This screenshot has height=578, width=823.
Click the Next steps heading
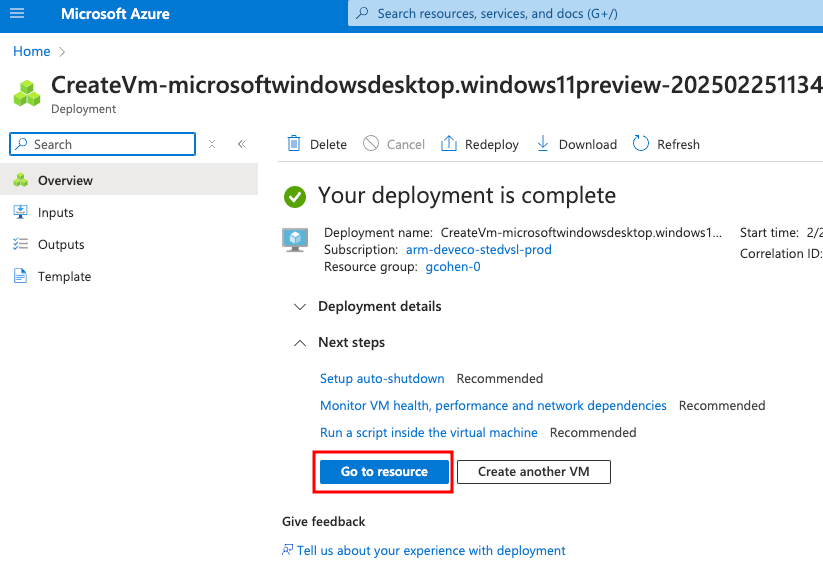(x=352, y=342)
